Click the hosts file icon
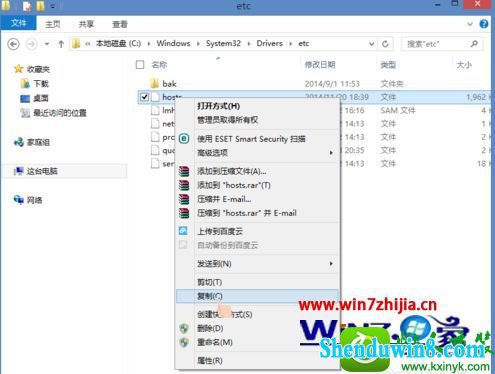Screen dimensions: 495x374 pyautogui.click(x=155, y=97)
